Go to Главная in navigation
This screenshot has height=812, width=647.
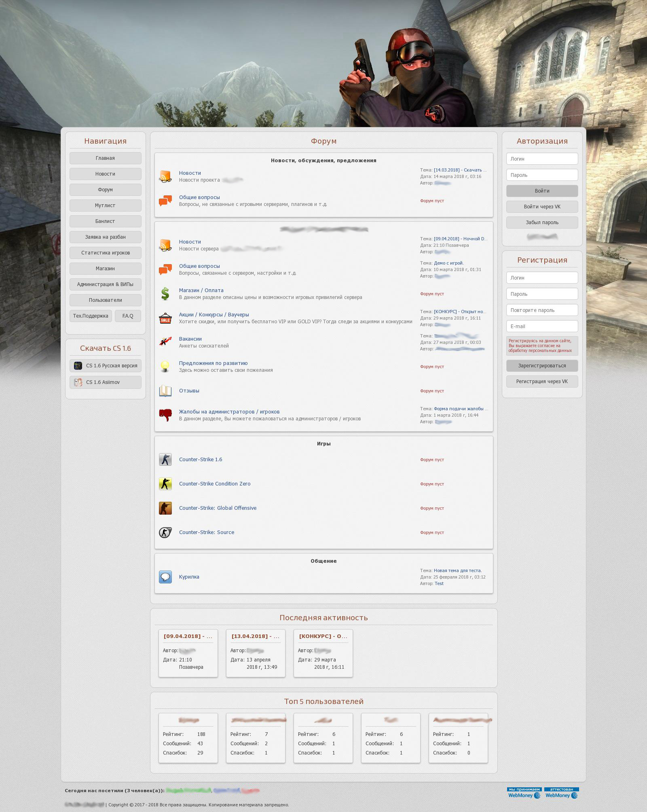tap(106, 158)
